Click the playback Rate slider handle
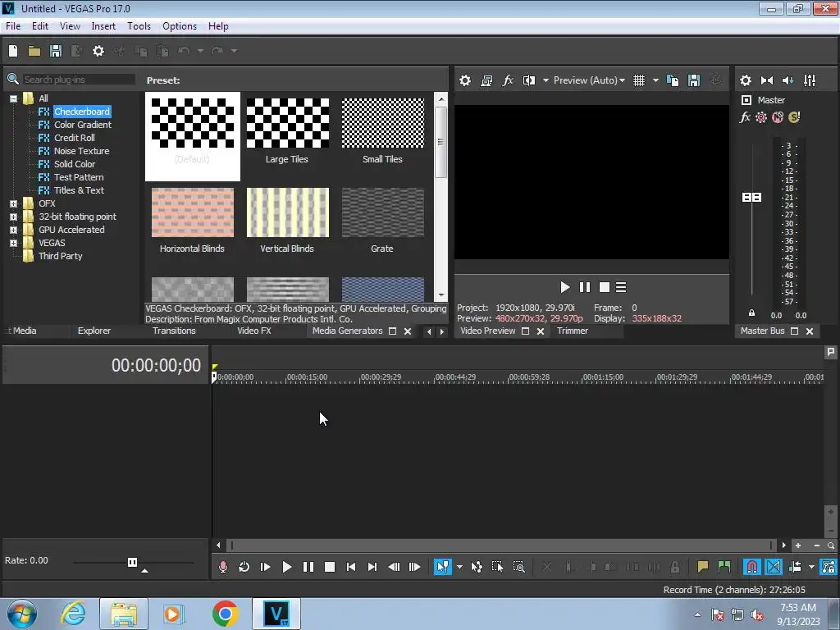 pos(132,562)
